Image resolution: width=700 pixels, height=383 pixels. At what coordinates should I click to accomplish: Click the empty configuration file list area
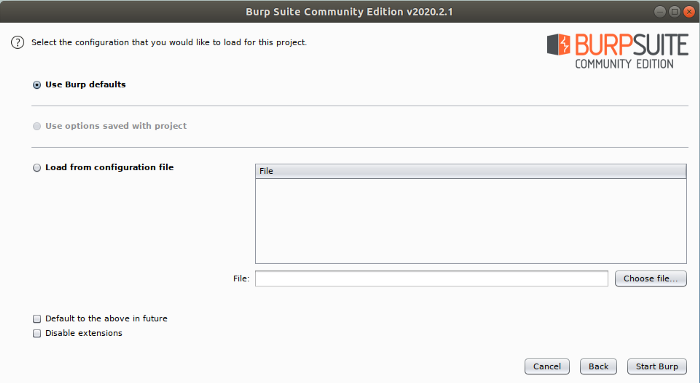[471, 221]
